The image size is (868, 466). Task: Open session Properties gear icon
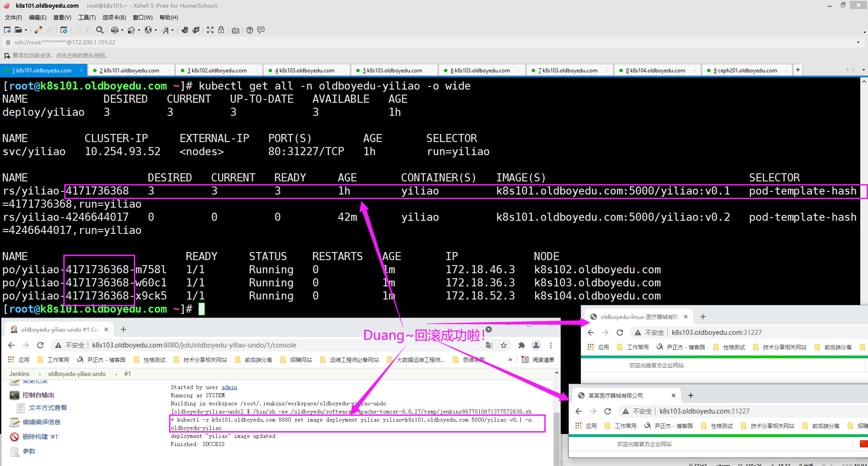coord(64,30)
